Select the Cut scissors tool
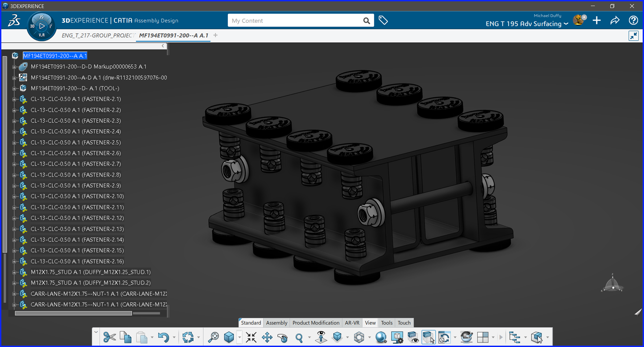The height and width of the screenshot is (347, 644). (x=109, y=337)
